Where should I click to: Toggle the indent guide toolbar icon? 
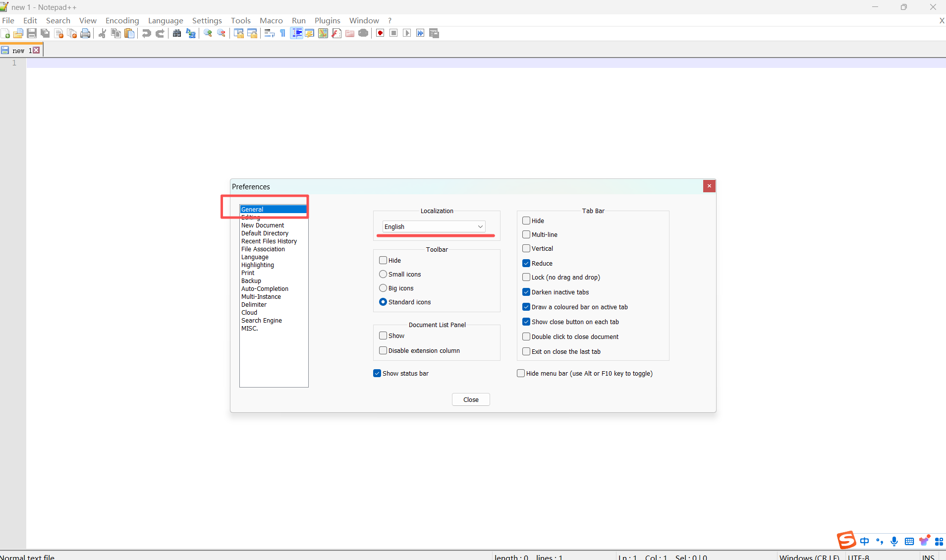296,33
